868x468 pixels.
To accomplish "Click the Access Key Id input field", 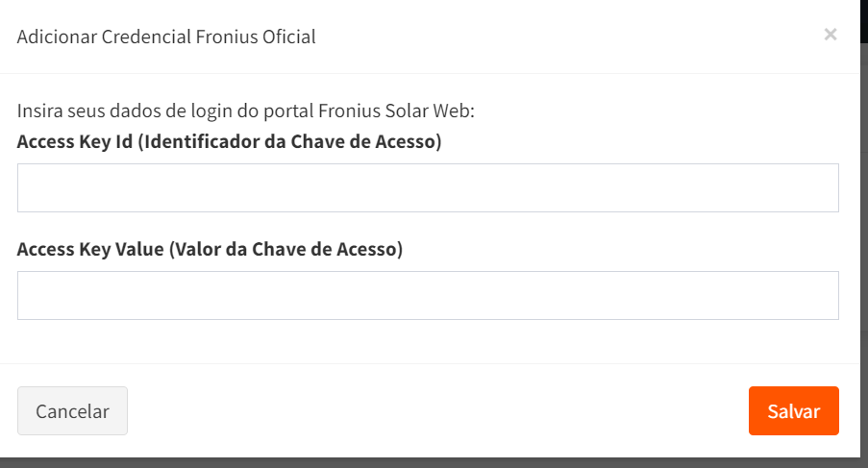I will pyautogui.click(x=428, y=187).
